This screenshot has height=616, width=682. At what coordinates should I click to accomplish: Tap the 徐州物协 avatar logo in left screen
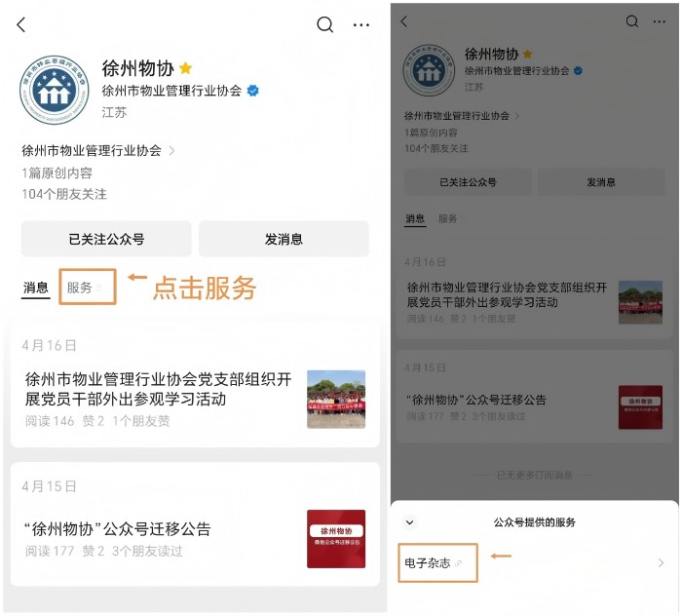pyautogui.click(x=54, y=90)
